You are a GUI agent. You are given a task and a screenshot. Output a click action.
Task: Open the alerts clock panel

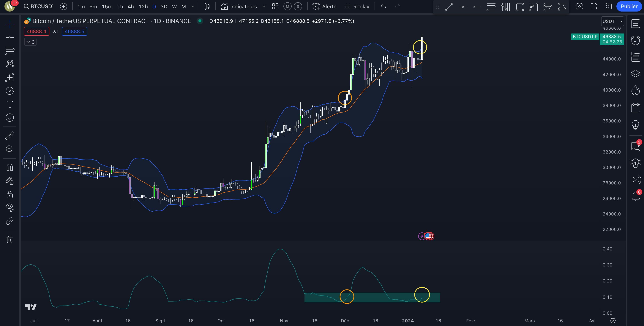(635, 40)
